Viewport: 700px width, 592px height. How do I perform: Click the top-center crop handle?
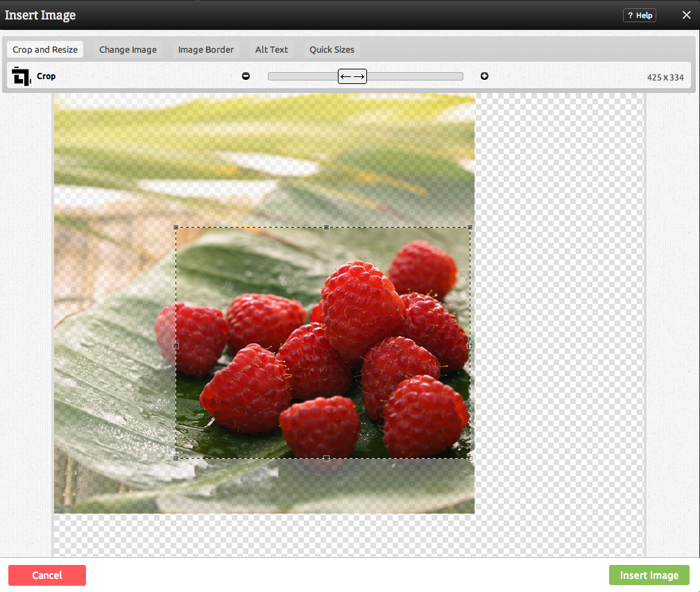click(x=327, y=227)
